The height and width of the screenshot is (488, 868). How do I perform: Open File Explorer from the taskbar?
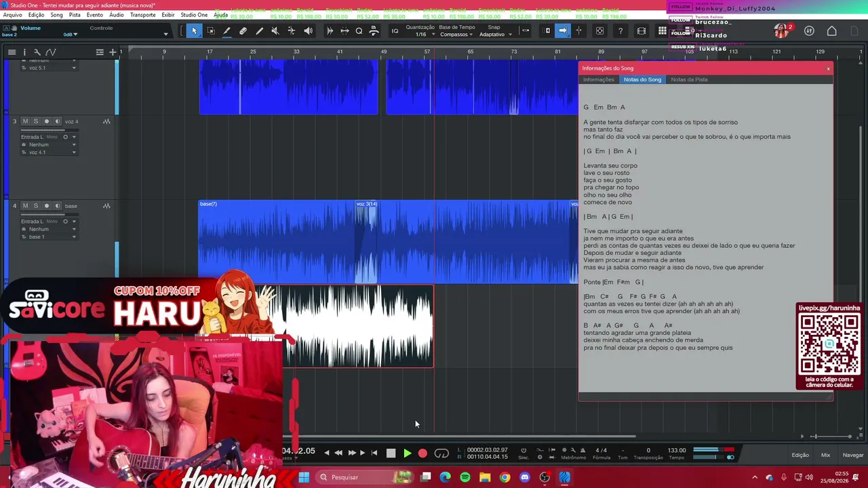tap(485, 477)
